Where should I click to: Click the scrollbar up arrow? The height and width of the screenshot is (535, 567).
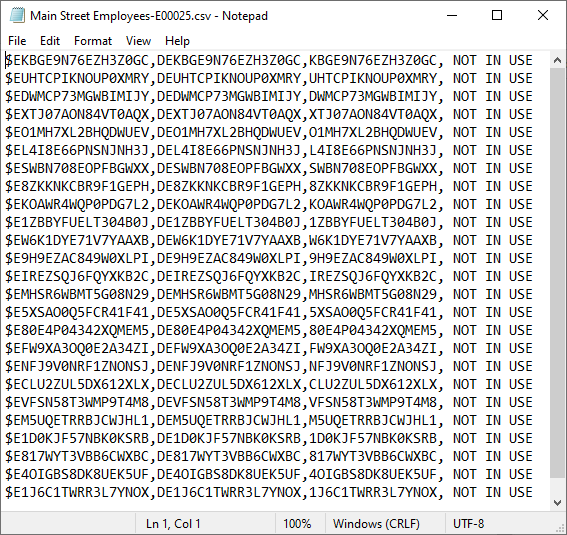pos(557,60)
